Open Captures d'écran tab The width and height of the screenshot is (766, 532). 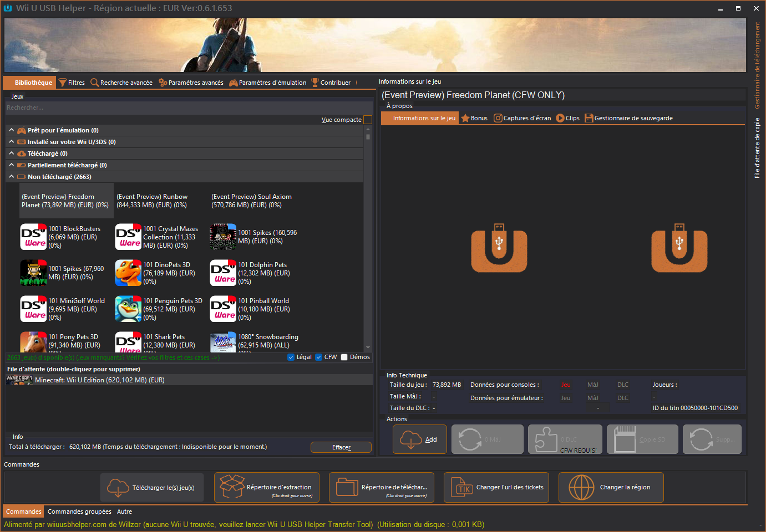coord(522,118)
